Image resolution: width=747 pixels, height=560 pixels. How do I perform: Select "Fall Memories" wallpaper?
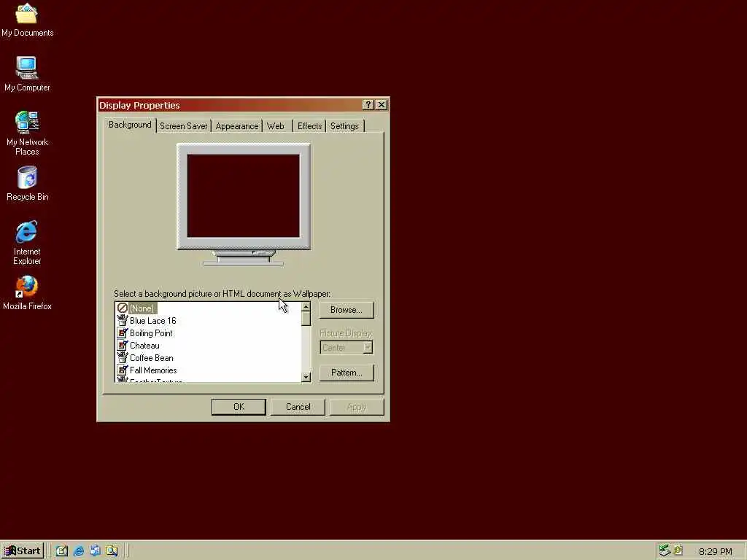click(x=153, y=370)
